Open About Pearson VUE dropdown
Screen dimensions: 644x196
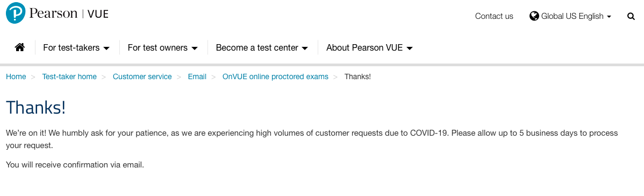click(x=370, y=48)
